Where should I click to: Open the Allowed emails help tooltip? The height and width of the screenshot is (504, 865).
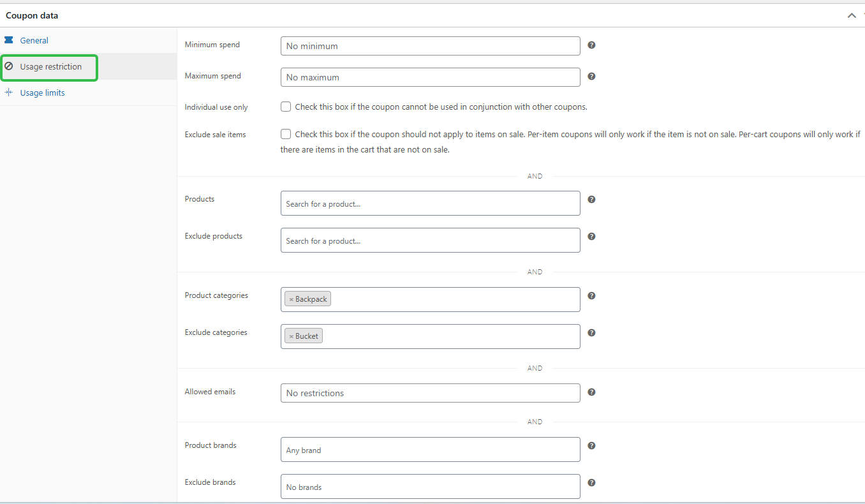pos(591,392)
